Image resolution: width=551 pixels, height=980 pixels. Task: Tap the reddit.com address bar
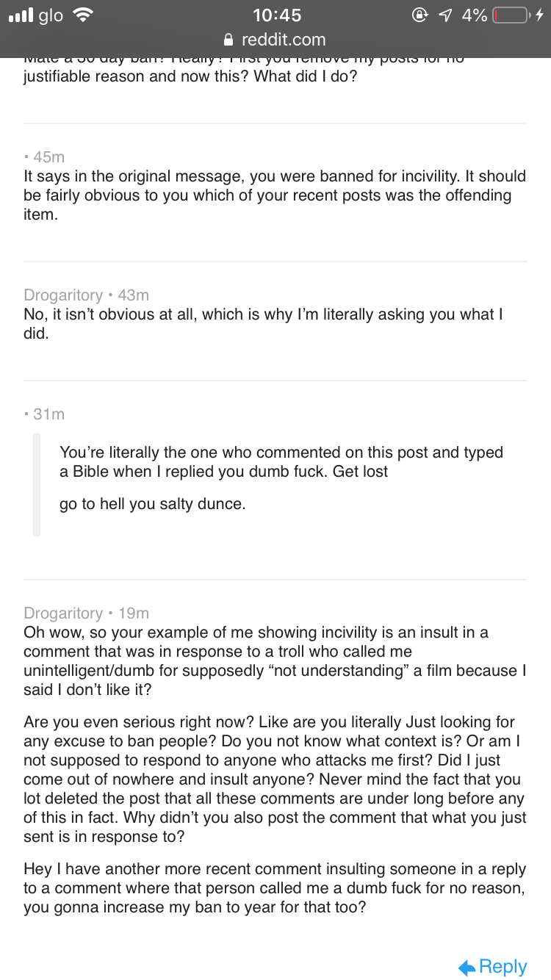click(x=275, y=40)
